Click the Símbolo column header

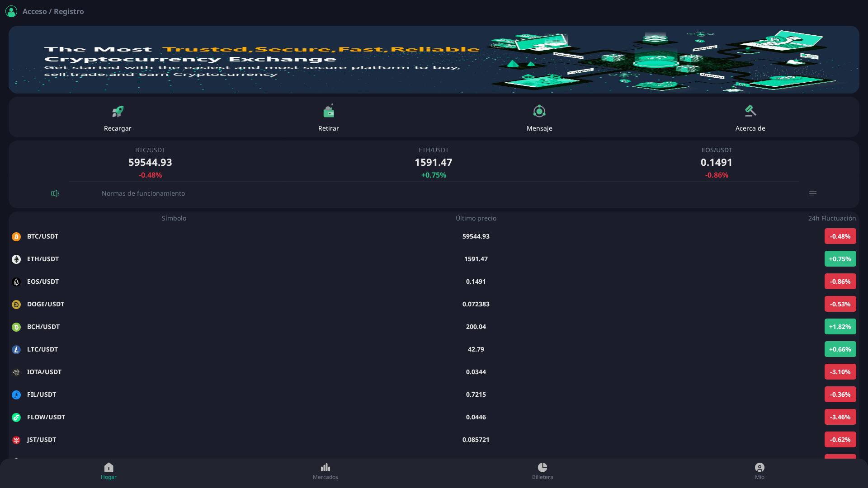[x=174, y=218]
